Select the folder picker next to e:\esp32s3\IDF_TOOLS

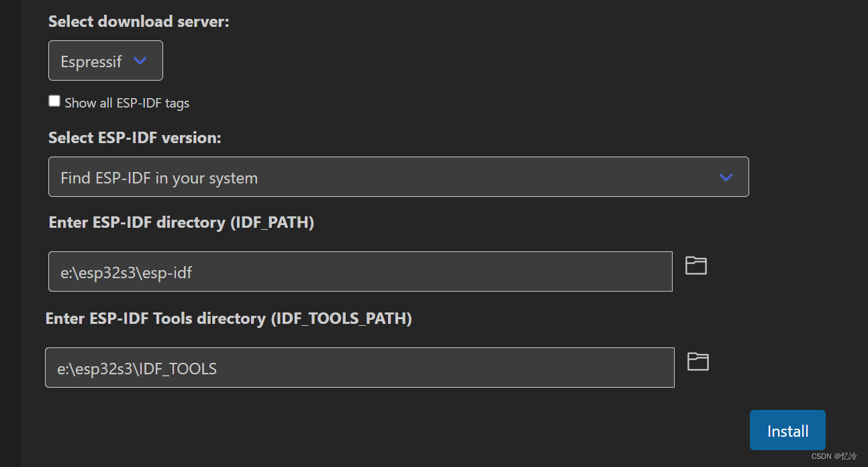pos(697,362)
